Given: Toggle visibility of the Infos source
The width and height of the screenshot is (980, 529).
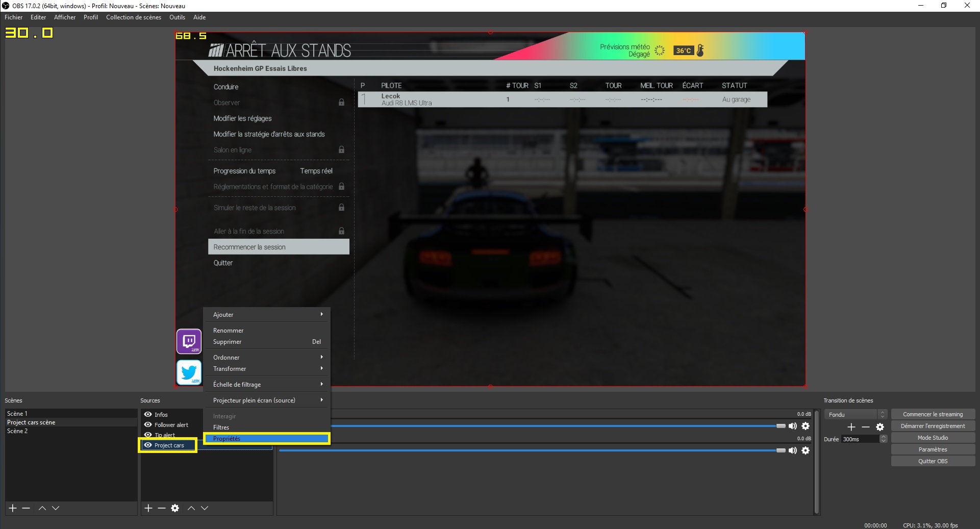Looking at the screenshot, I should [x=148, y=415].
